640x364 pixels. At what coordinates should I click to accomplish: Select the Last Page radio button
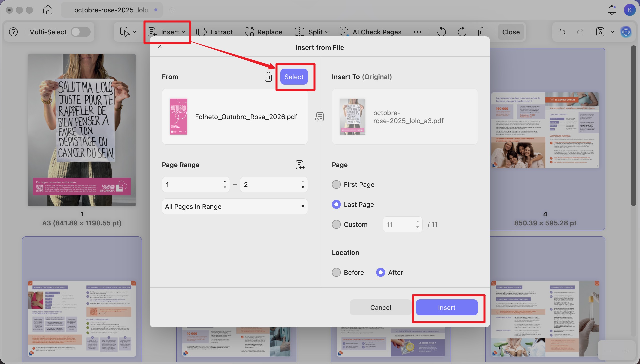pos(336,205)
